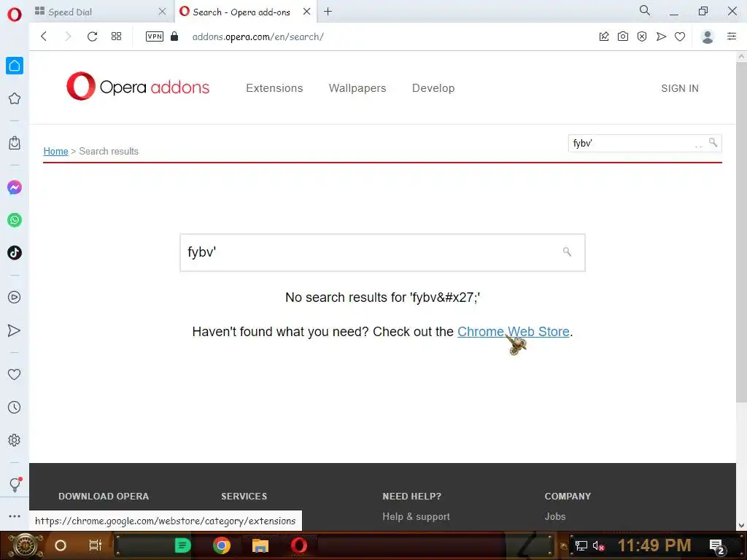Open the green notes app on taskbar
Viewport: 747px width, 560px height.
[x=182, y=545]
